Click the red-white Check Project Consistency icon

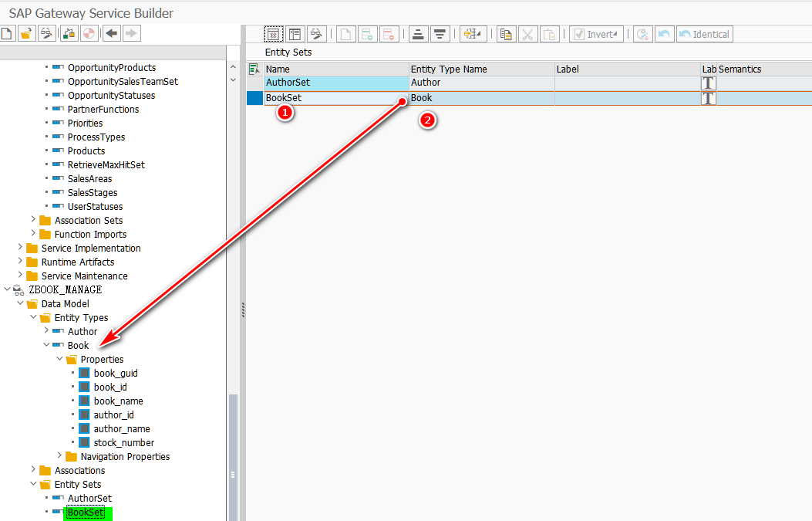[89, 34]
